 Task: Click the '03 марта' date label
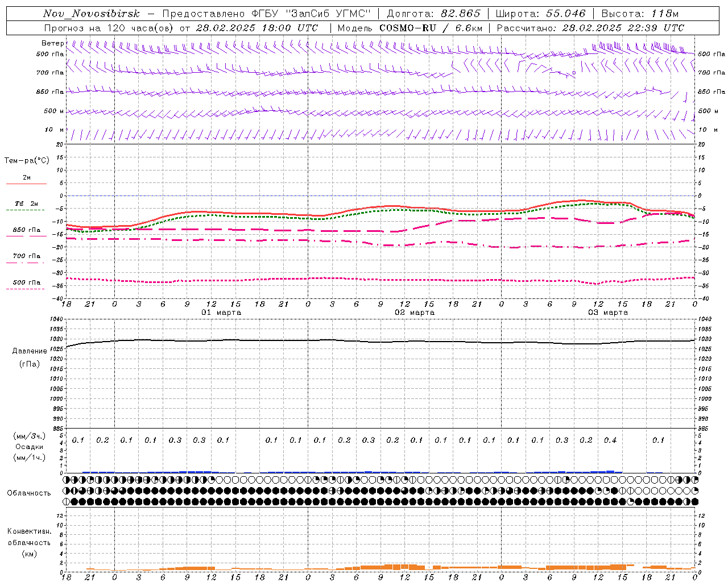[x=608, y=313]
